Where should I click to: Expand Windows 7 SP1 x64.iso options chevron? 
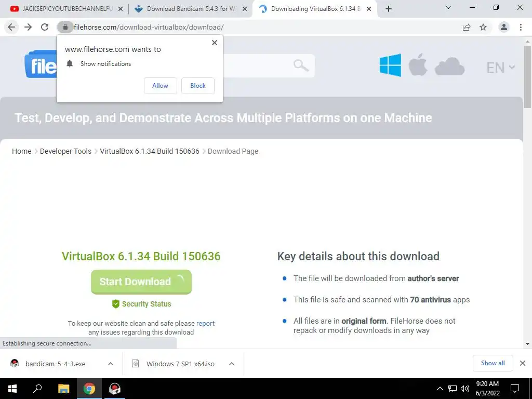click(x=232, y=364)
